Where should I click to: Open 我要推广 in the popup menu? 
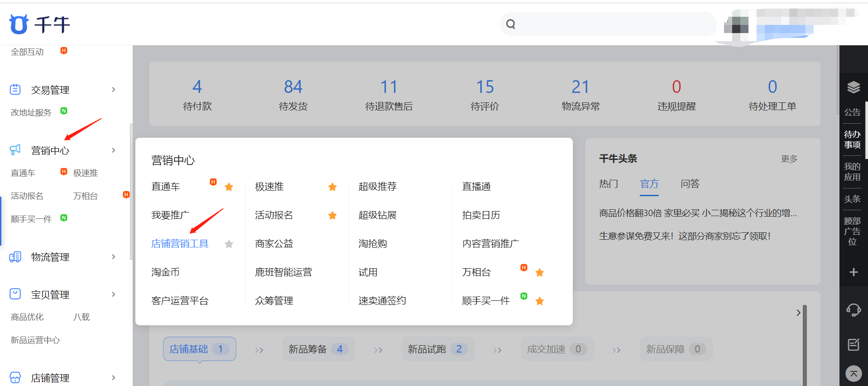170,215
